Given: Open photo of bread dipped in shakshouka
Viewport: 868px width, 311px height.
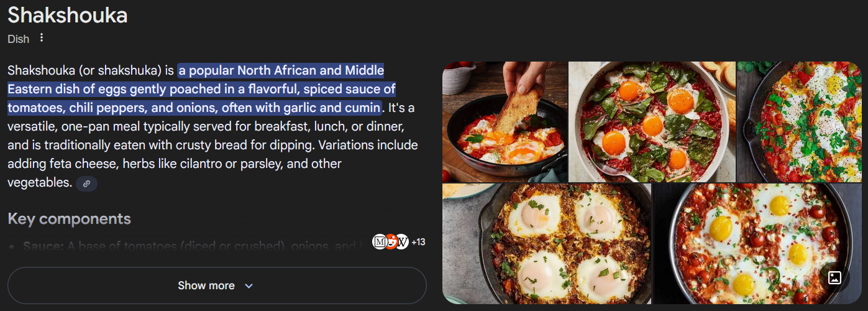Looking at the screenshot, I should (505, 121).
